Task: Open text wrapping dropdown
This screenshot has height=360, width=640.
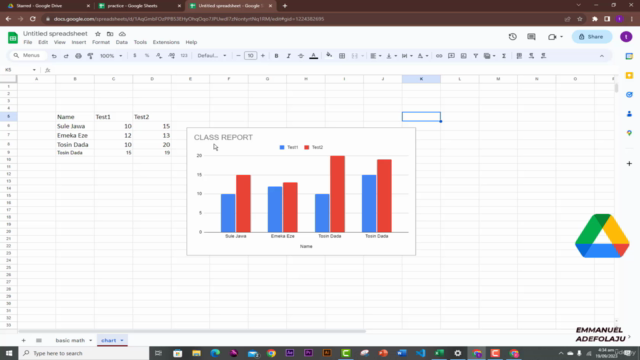Action: [407, 56]
